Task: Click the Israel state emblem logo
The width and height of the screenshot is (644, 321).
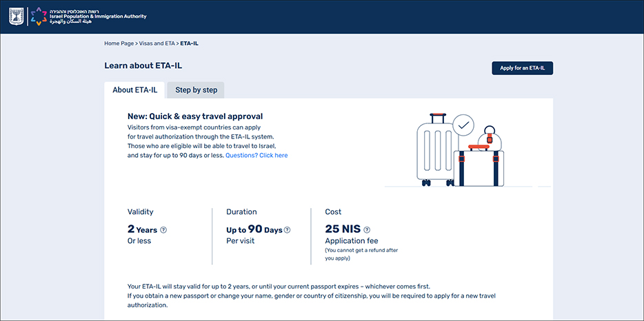Action: [17, 16]
